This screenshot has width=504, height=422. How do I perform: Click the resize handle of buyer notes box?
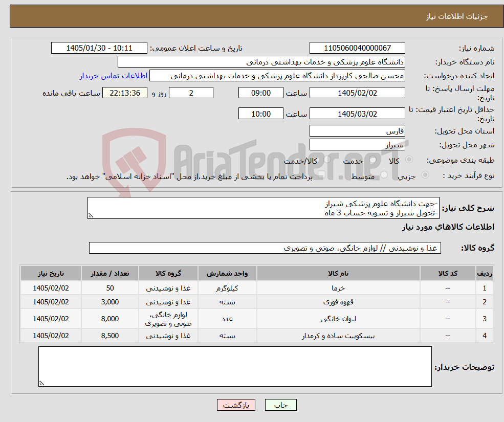[x=41, y=383]
